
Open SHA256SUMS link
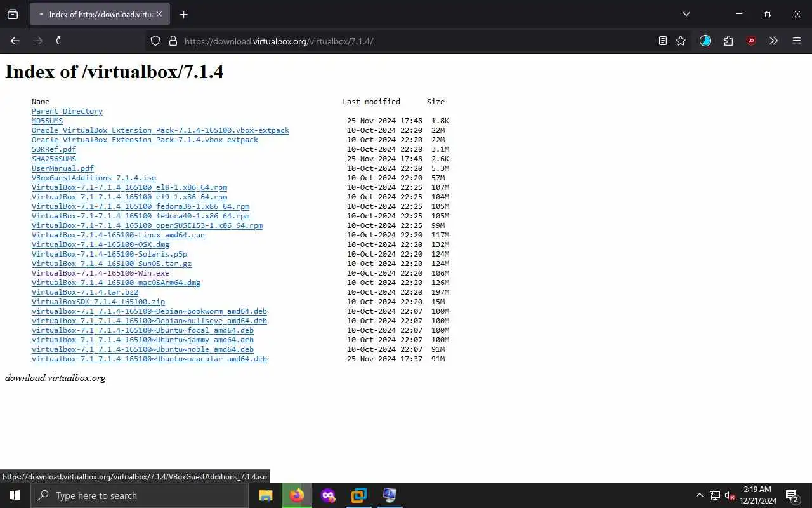point(54,159)
